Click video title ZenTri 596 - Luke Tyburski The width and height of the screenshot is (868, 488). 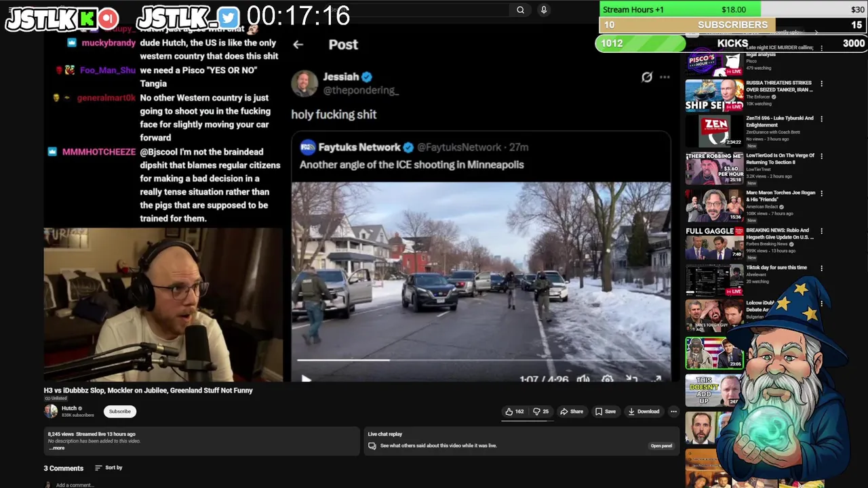coord(780,121)
